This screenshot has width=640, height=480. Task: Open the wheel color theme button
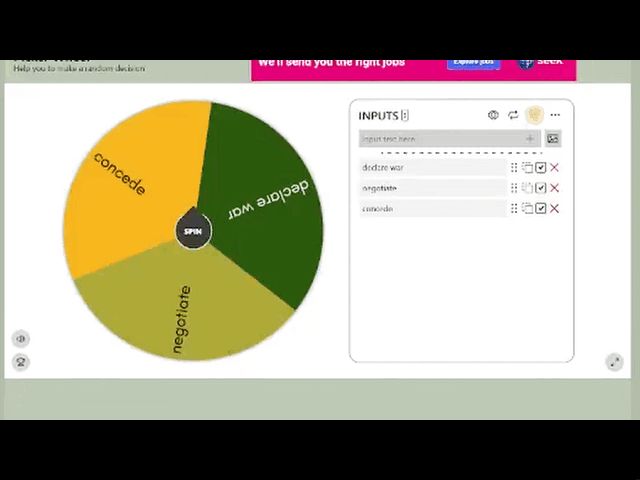tap(534, 115)
